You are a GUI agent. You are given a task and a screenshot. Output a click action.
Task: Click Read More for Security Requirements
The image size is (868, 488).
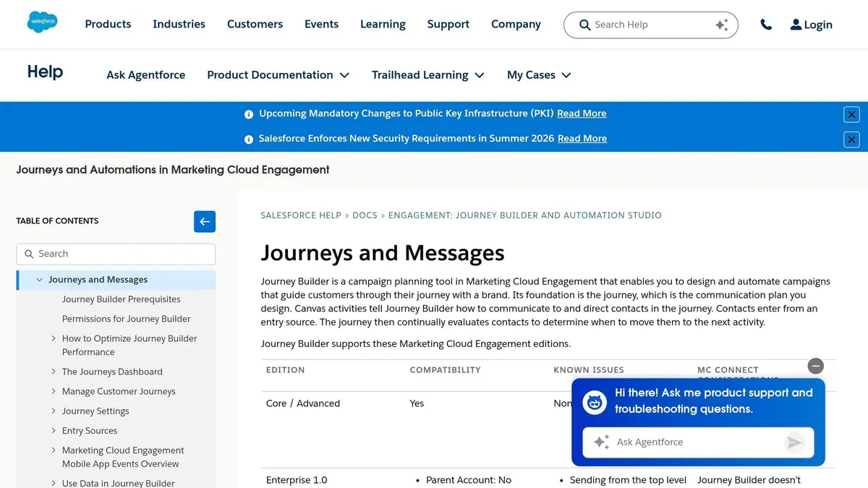pyautogui.click(x=582, y=139)
